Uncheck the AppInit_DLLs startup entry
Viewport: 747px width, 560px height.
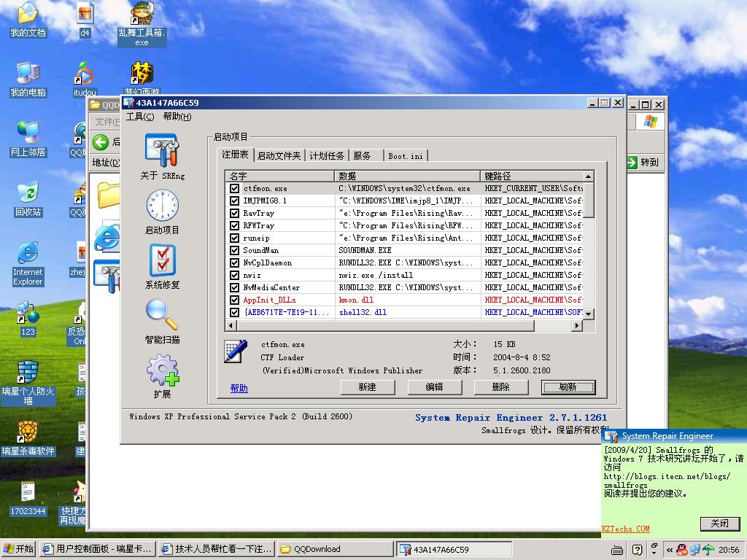click(x=234, y=300)
